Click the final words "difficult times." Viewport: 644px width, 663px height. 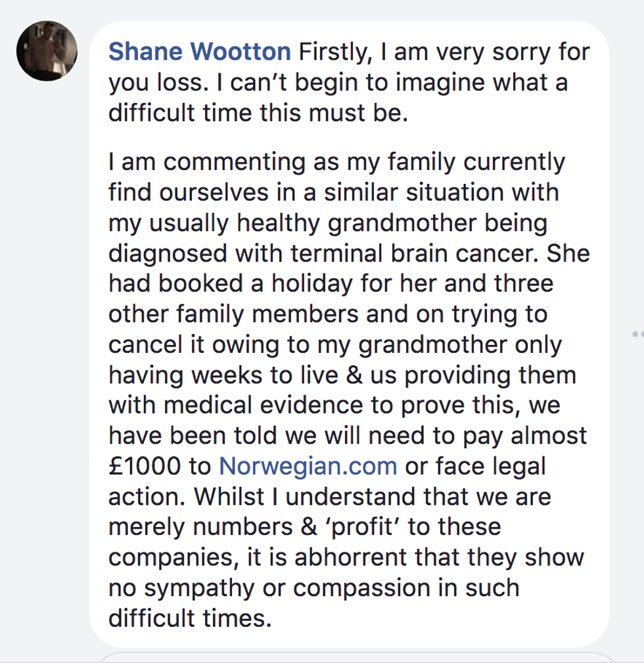190,617
